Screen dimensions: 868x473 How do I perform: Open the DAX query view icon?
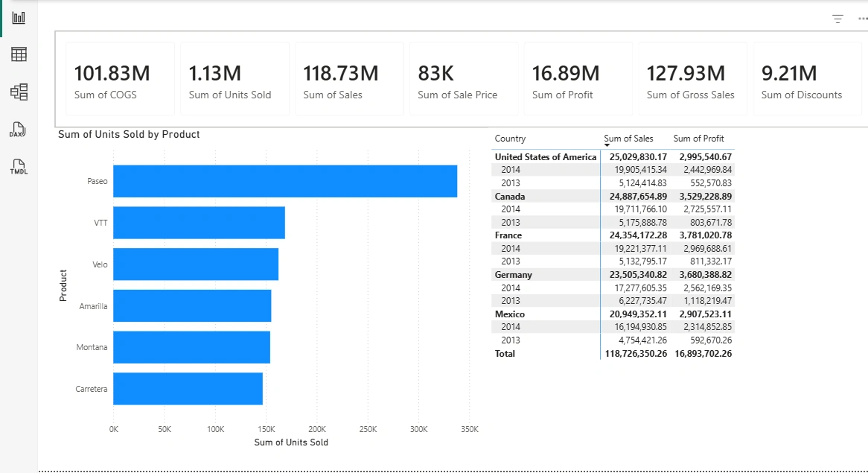click(x=18, y=130)
